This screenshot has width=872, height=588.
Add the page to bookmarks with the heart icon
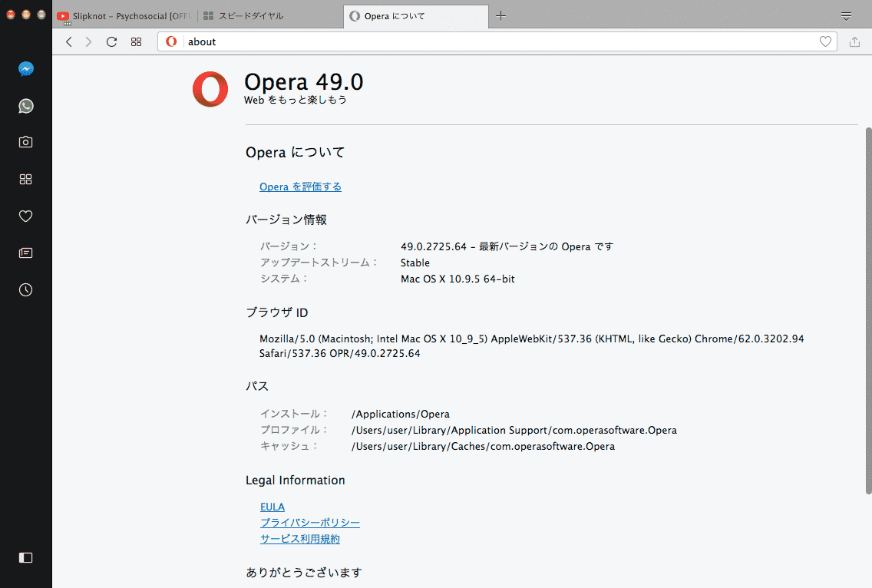(825, 41)
